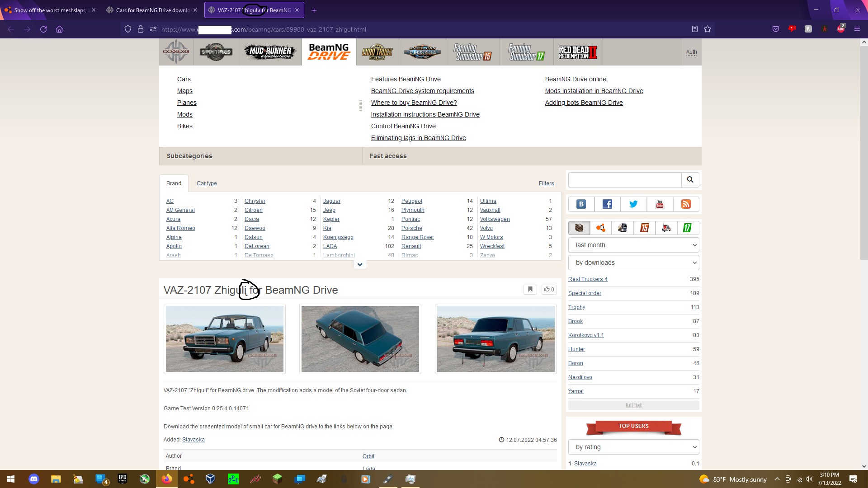Open the Euro Truck Simulator 2 section
The width and height of the screenshot is (868, 488).
377,52
